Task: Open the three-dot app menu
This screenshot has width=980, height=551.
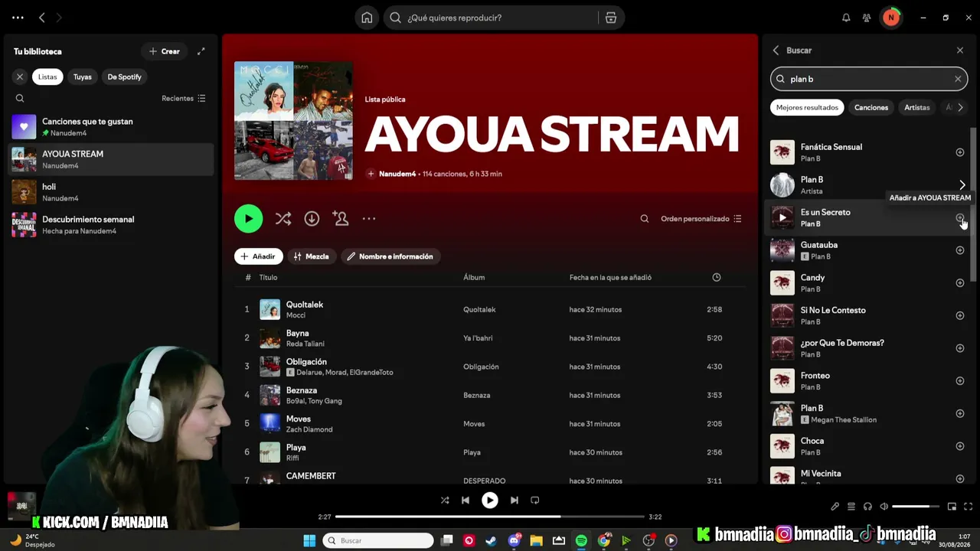Action: coord(18,18)
